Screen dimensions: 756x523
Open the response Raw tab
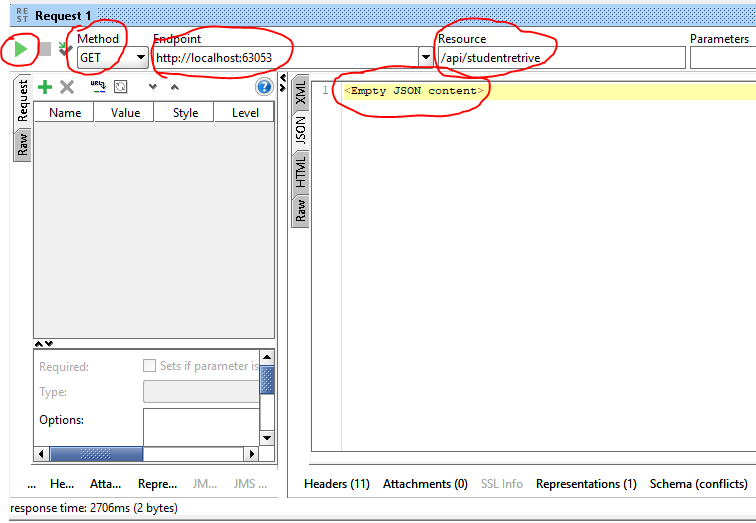coord(300,210)
